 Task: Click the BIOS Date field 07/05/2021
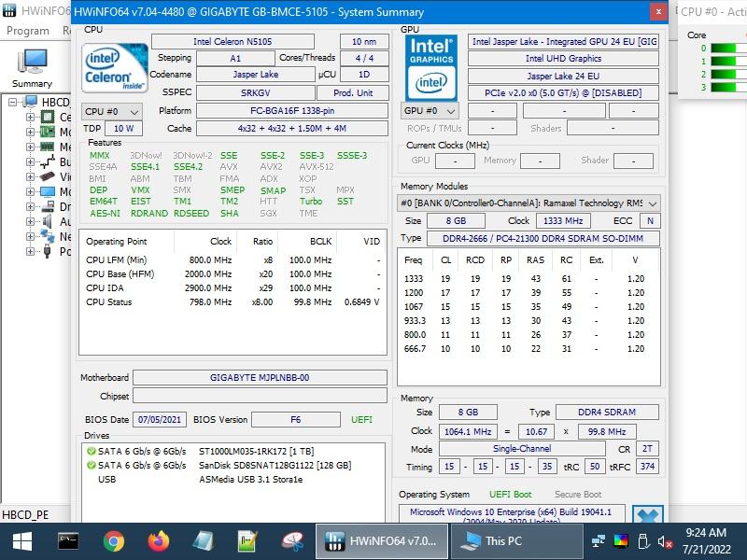tap(159, 419)
